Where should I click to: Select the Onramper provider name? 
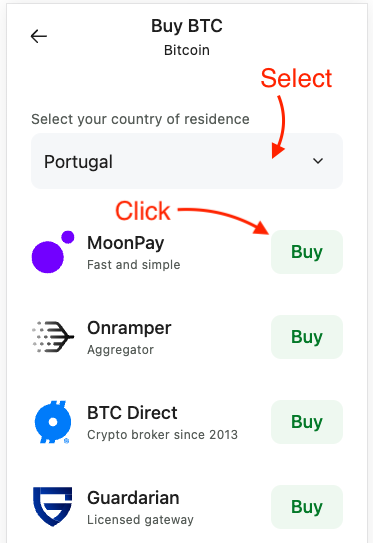pyautogui.click(x=129, y=328)
